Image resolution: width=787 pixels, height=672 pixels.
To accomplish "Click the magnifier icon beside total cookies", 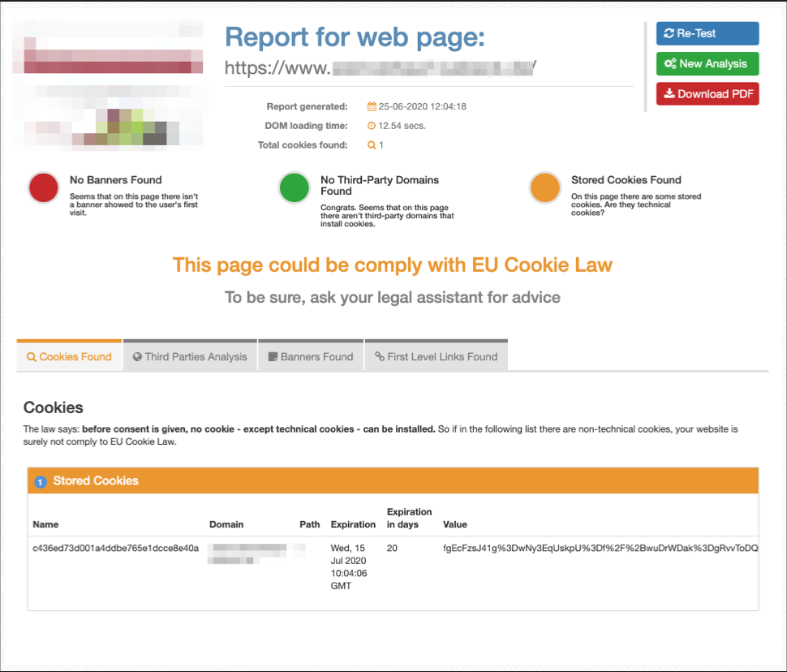I will (372, 145).
